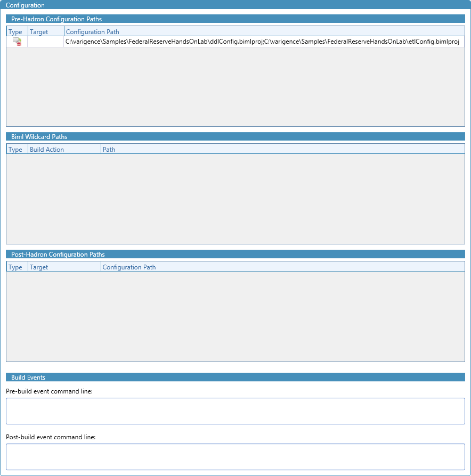Viewport: 471px width, 476px height.
Task: Click Post-Hadron Configuration Path column header
Action: [x=282, y=267]
